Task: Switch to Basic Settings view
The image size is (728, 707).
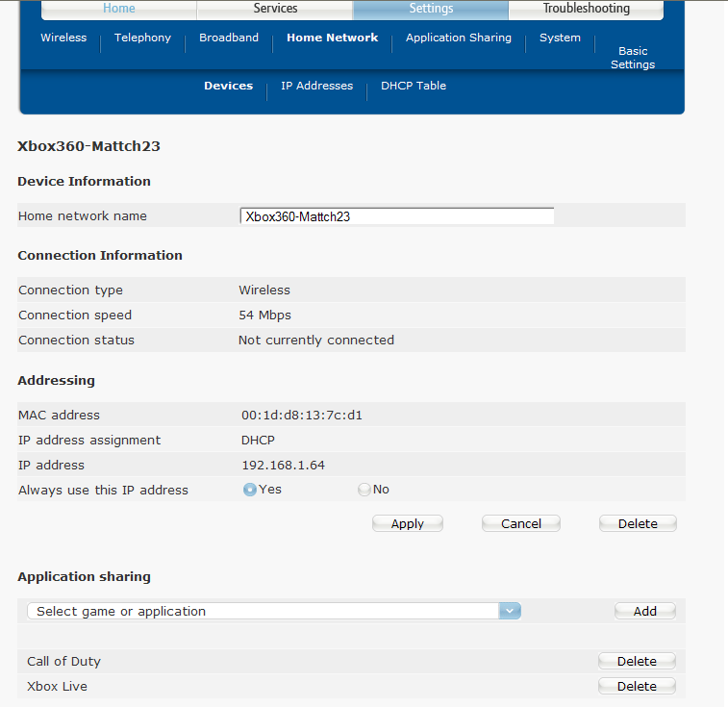Action: [x=633, y=58]
